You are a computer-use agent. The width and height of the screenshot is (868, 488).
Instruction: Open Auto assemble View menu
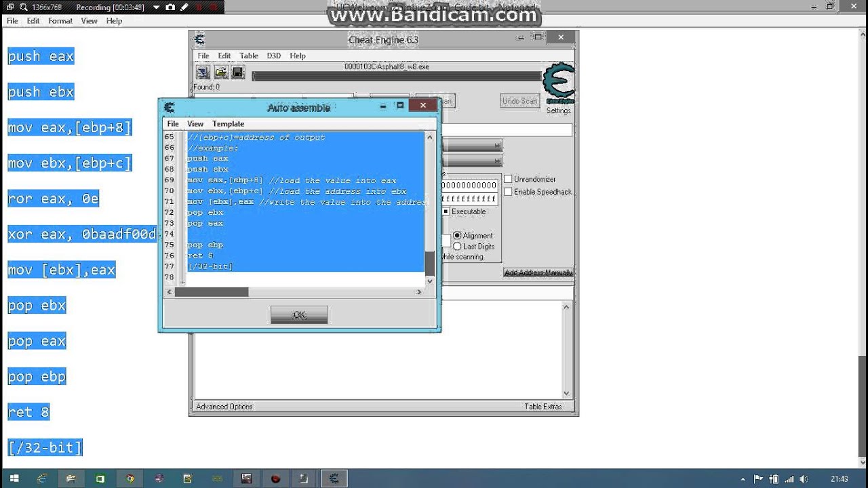click(x=195, y=123)
